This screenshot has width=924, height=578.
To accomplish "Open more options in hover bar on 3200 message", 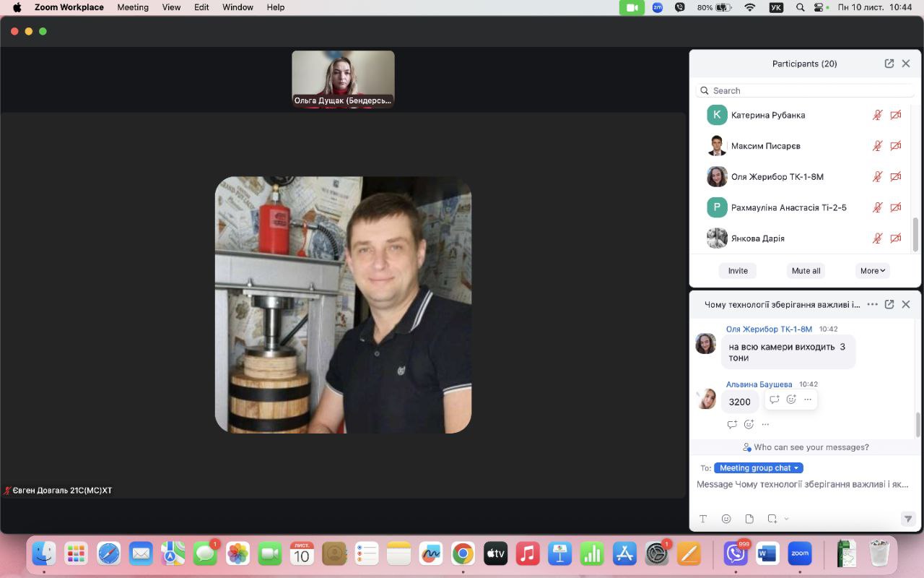I will tap(808, 400).
